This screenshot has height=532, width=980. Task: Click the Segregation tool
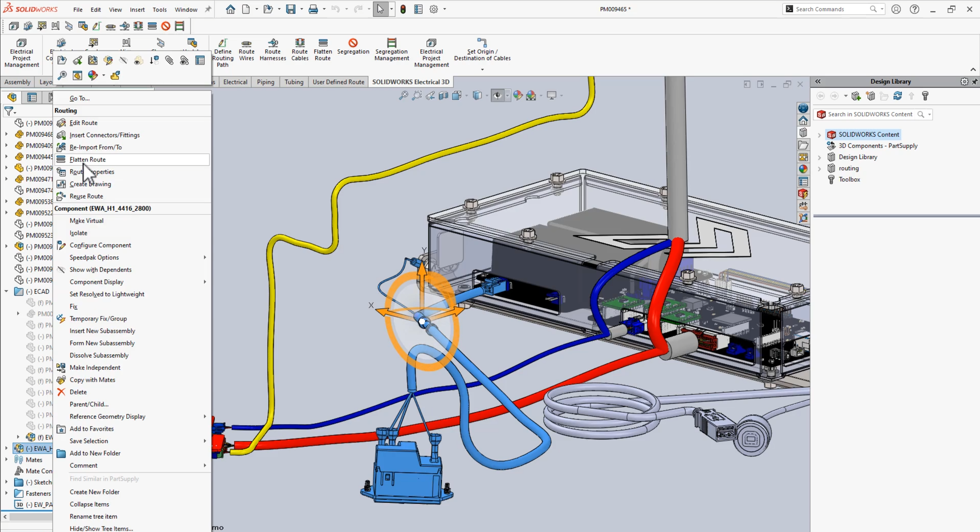pos(353,47)
